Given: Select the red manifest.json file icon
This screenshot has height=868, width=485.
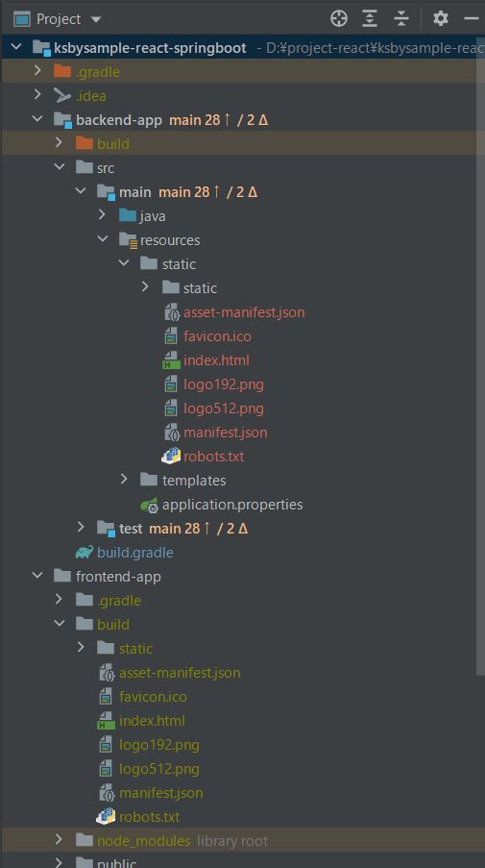Looking at the screenshot, I should click(x=173, y=433).
